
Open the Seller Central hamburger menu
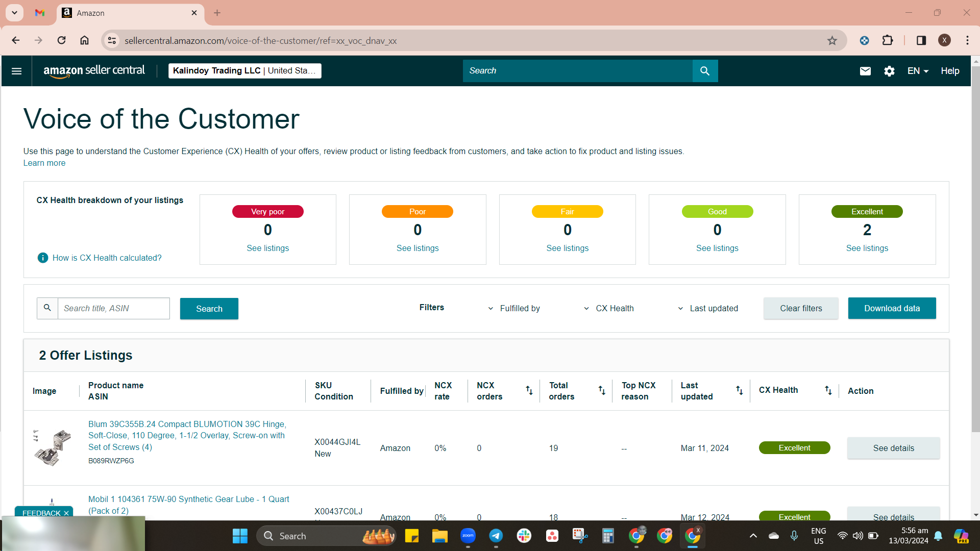pyautogui.click(x=16, y=71)
